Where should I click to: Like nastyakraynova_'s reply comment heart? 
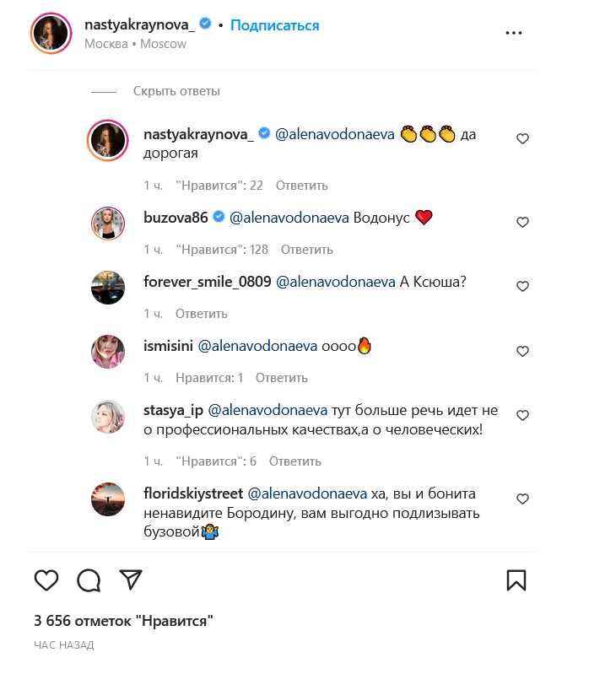click(522, 139)
